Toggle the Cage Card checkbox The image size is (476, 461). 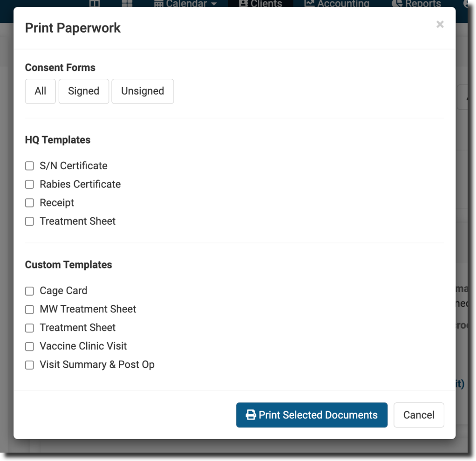(29, 291)
